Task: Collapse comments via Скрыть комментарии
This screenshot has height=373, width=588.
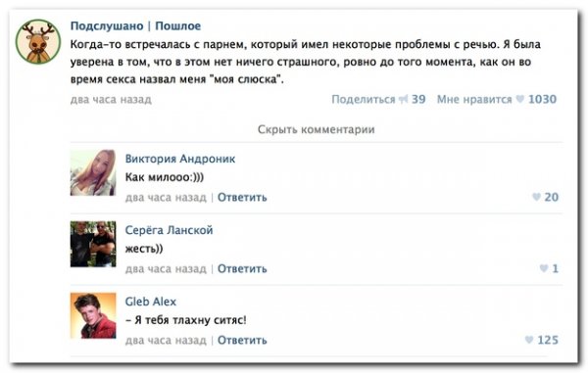Action: (x=317, y=129)
